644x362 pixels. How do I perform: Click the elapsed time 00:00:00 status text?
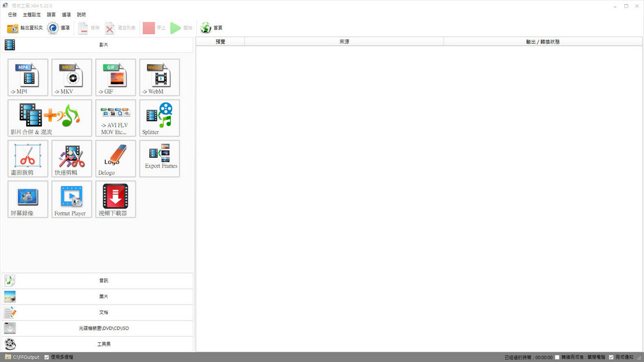(528, 357)
